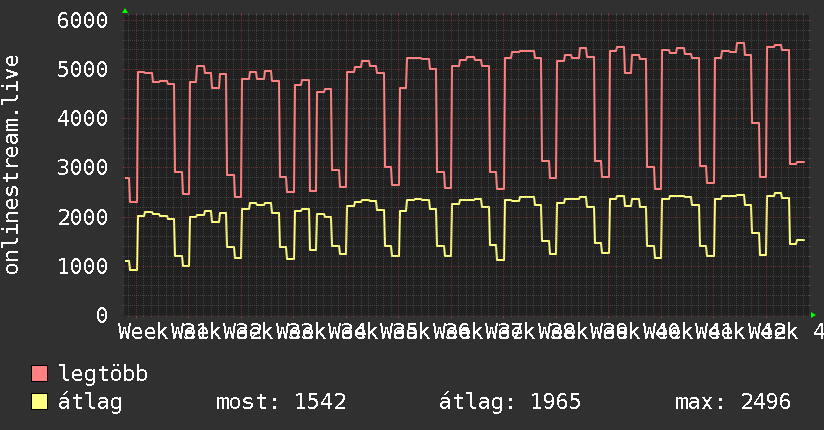Click the 0 y-axis origin label

pos(101,315)
